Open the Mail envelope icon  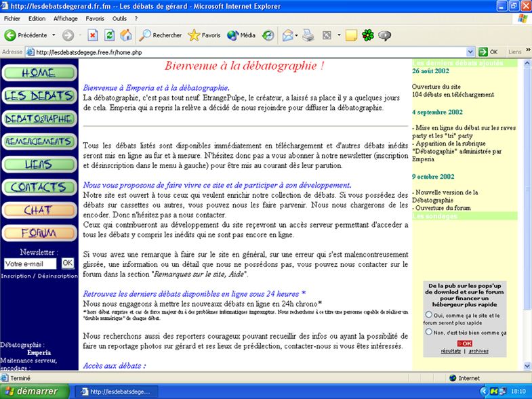coord(288,35)
